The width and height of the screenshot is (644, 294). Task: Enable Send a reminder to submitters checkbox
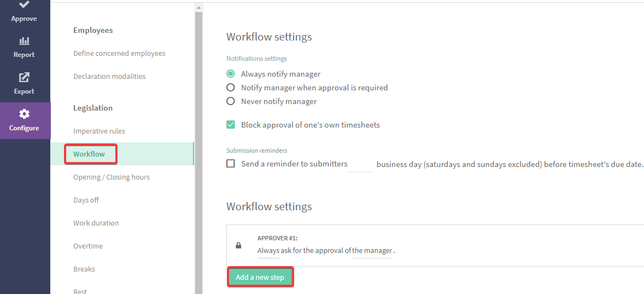[x=231, y=164]
